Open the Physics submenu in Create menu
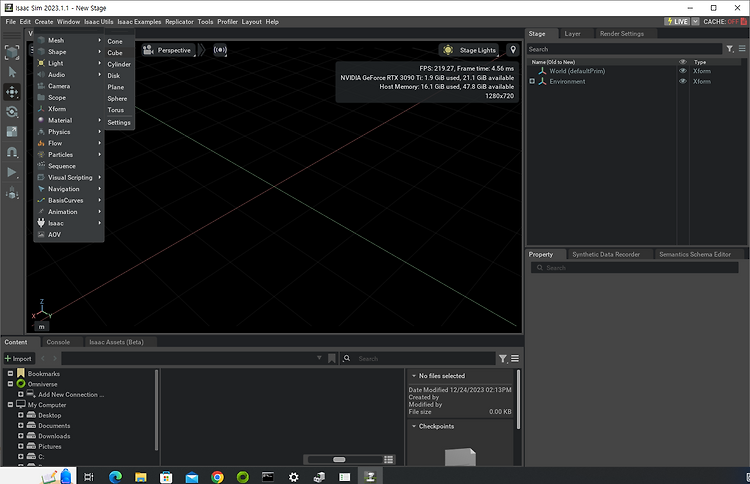This screenshot has width=750, height=484. tap(69, 132)
